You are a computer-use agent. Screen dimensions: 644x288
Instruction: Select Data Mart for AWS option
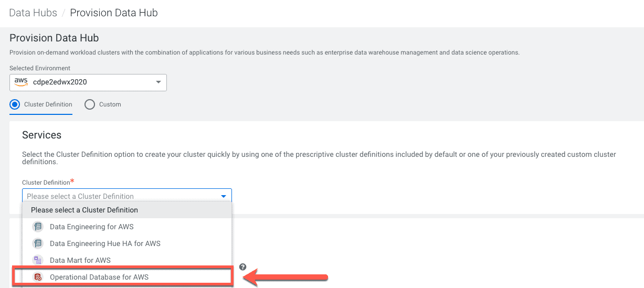tap(126, 260)
